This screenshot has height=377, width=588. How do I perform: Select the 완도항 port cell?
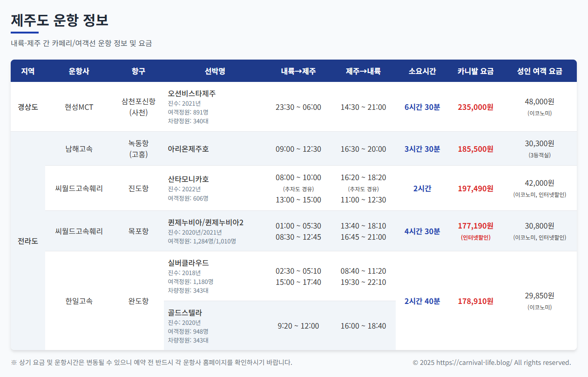point(139,301)
